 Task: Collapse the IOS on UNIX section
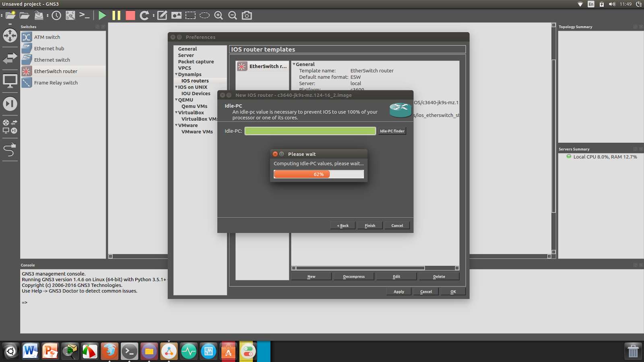(176, 87)
